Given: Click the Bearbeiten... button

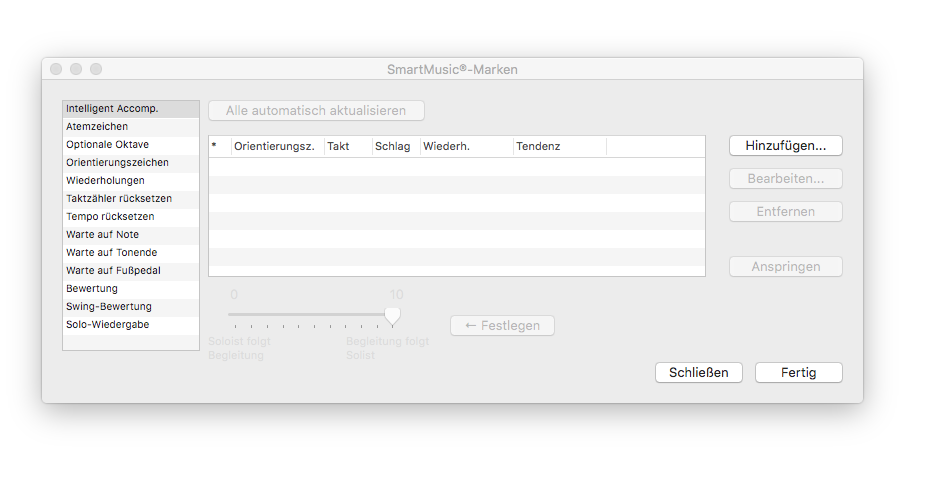Looking at the screenshot, I should (785, 179).
